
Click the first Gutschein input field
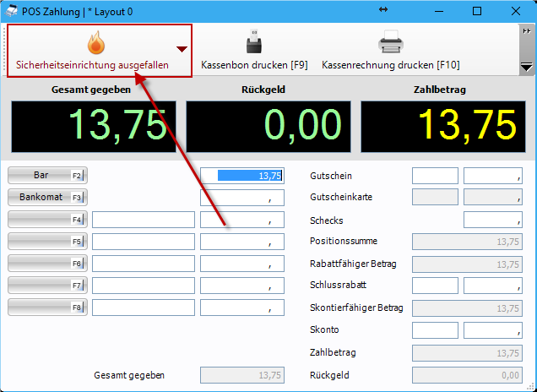435,176
